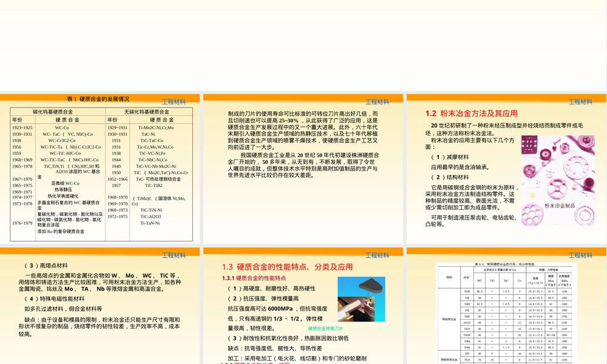Open the slide titled 1.3 硬质合金的性能特点
Viewport: 607px width, 364px height.
click(303, 306)
